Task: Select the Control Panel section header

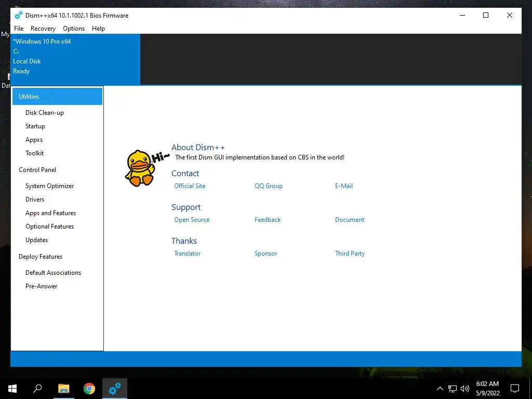Action: [37, 170]
